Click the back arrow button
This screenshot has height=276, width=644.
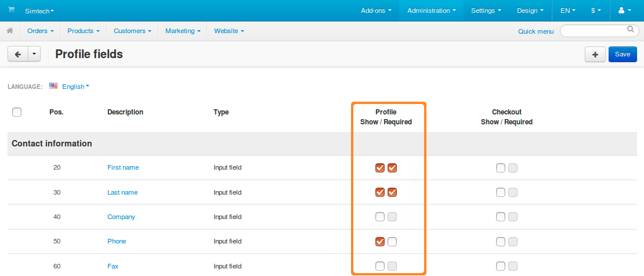(x=17, y=54)
